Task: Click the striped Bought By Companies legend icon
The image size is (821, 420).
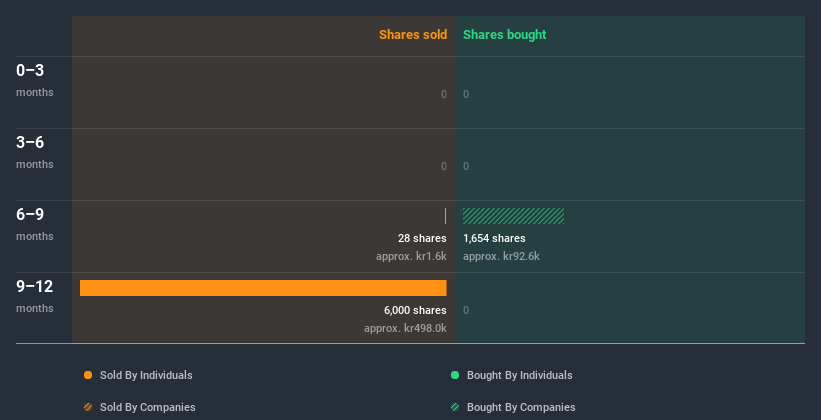Action: click(455, 407)
